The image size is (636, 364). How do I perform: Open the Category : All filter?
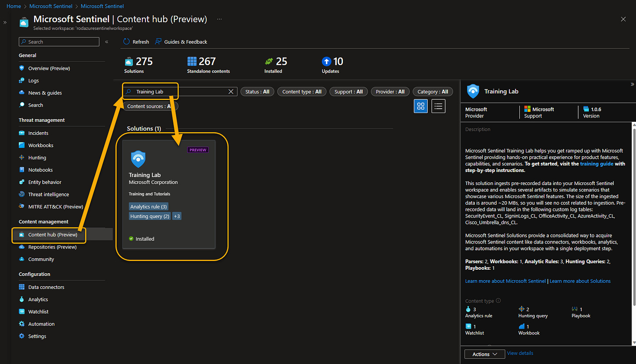tap(432, 92)
